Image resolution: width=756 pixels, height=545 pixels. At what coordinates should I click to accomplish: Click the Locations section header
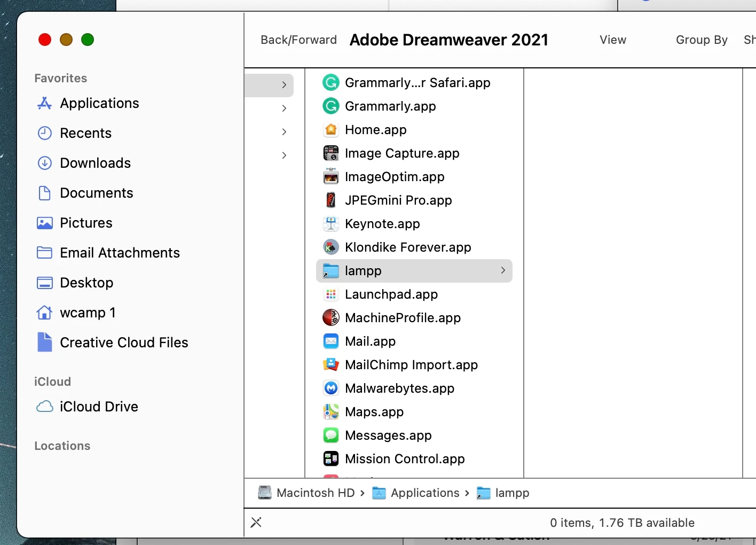62,446
